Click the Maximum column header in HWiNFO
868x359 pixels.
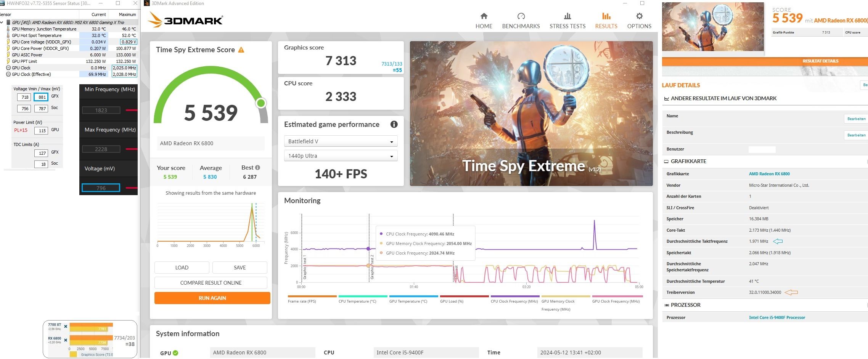pos(127,14)
